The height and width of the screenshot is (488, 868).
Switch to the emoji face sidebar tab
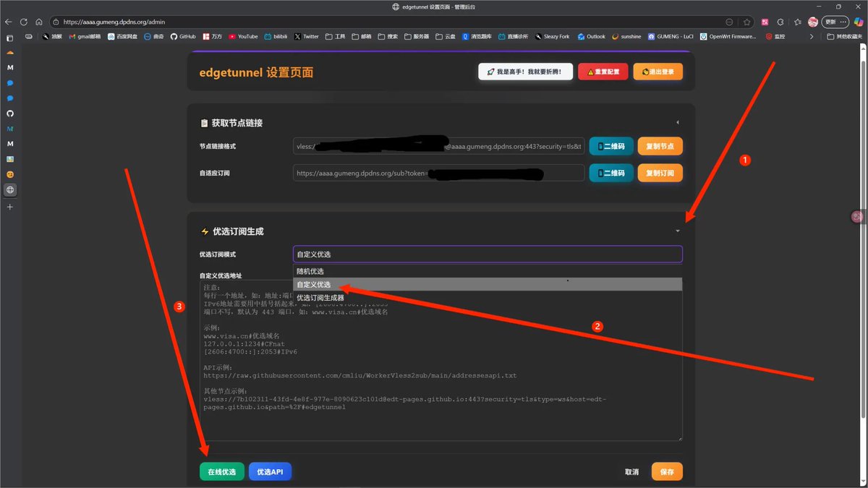point(10,174)
